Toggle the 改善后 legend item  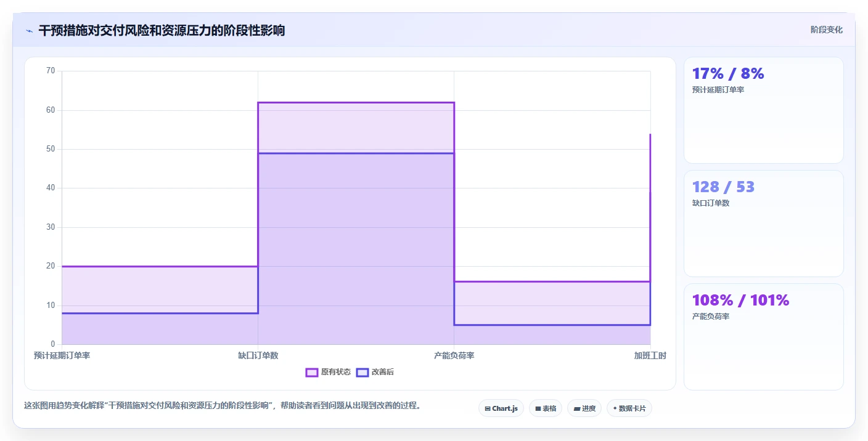pos(375,372)
